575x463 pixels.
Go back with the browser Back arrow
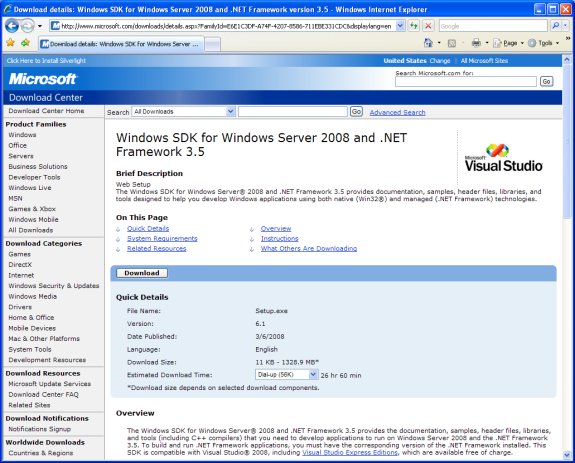12,26
